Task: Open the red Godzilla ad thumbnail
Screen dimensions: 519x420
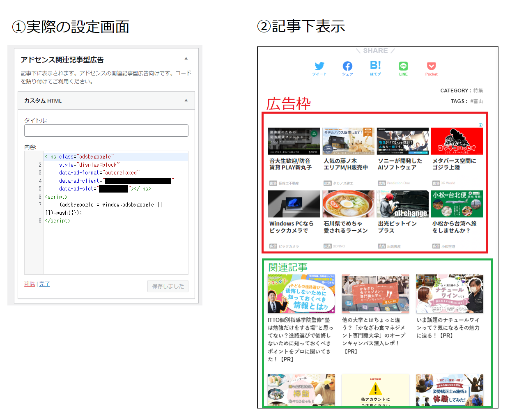Action: pos(457,141)
